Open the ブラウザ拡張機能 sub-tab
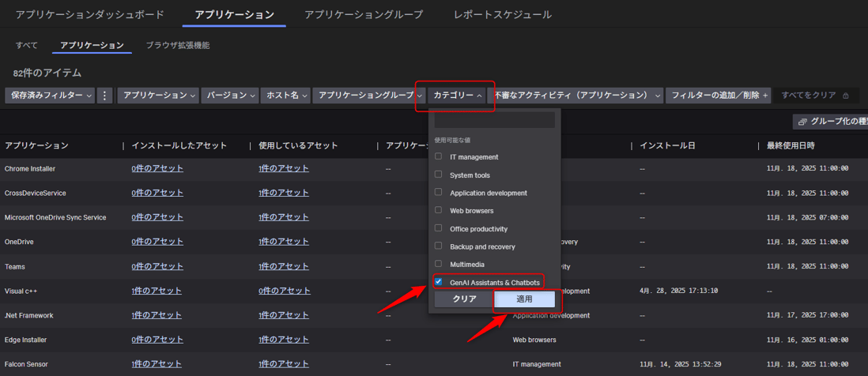This screenshot has height=376, width=868. 178,45
